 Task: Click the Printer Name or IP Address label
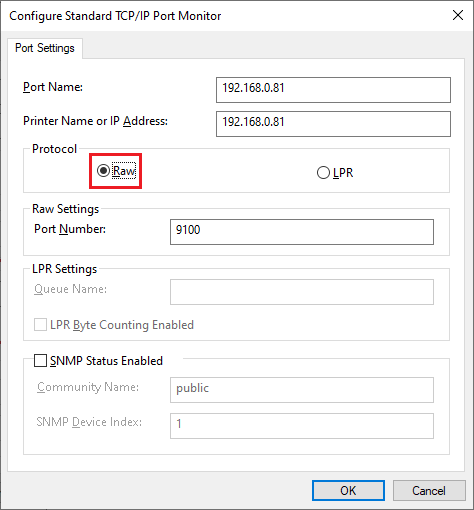tap(95, 121)
